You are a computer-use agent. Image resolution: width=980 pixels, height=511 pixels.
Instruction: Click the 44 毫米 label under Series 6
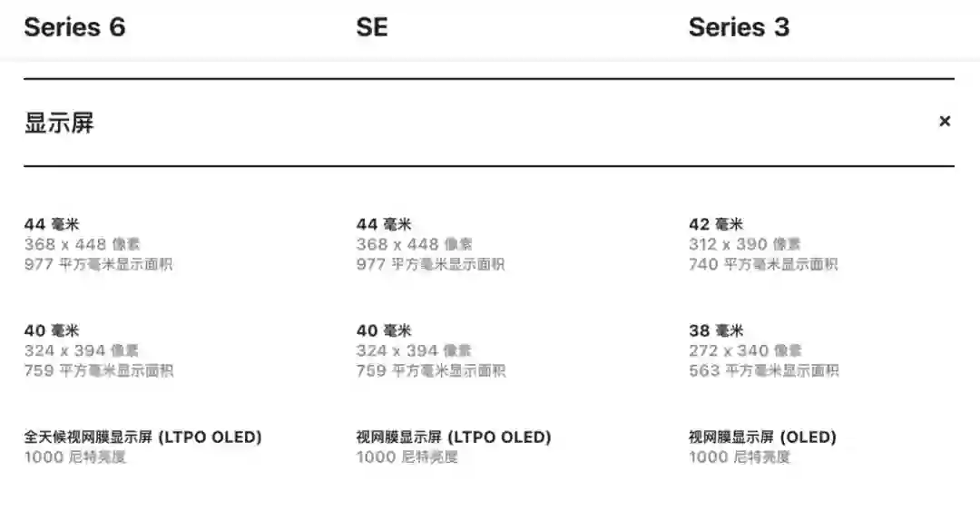click(x=52, y=224)
